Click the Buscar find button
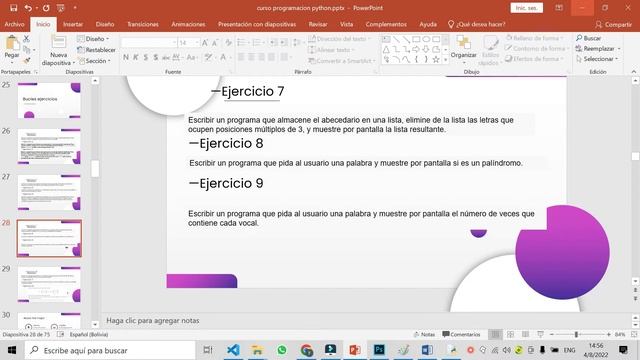640x360 pixels. [589, 38]
